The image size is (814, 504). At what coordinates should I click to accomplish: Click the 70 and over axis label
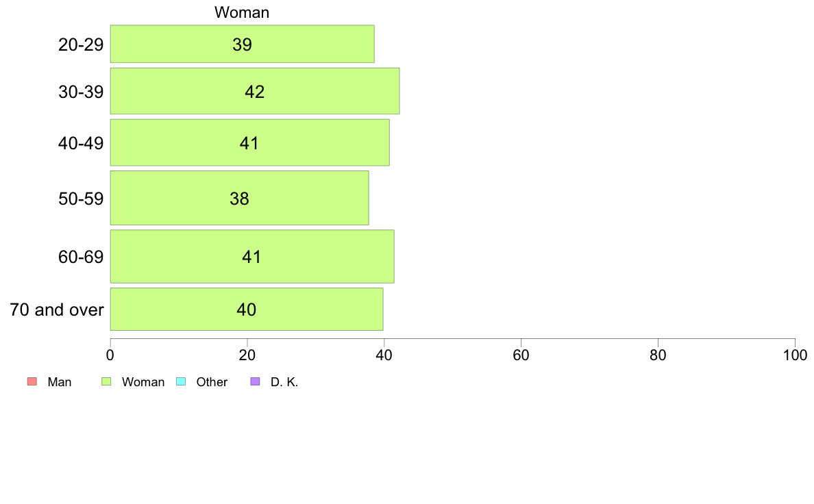tap(57, 310)
